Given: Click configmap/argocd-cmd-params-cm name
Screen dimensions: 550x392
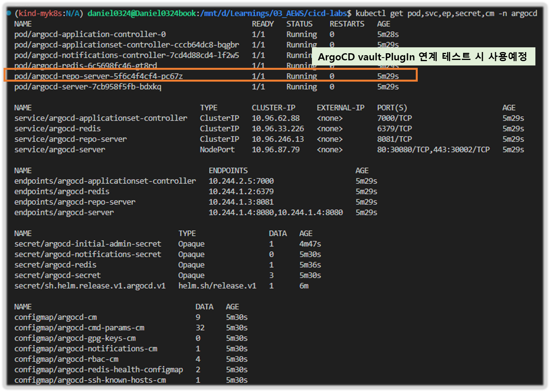Looking at the screenshot, I should (x=79, y=328).
